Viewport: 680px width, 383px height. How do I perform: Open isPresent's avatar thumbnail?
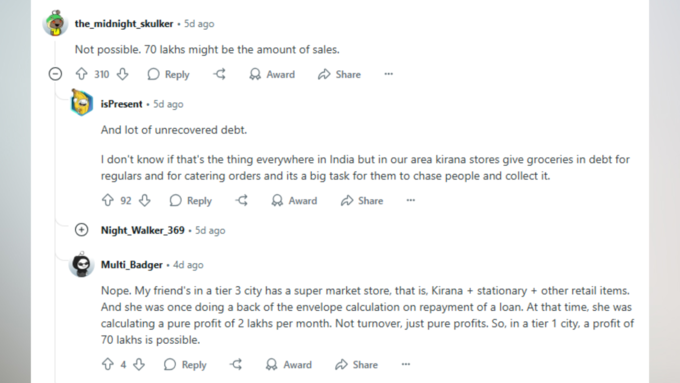click(x=82, y=103)
